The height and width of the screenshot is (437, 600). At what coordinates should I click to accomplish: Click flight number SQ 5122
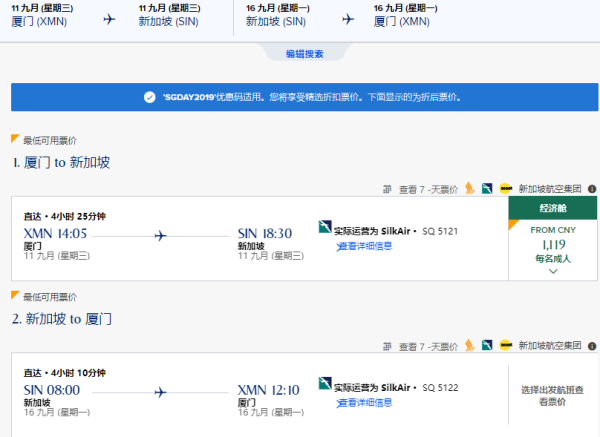click(440, 388)
